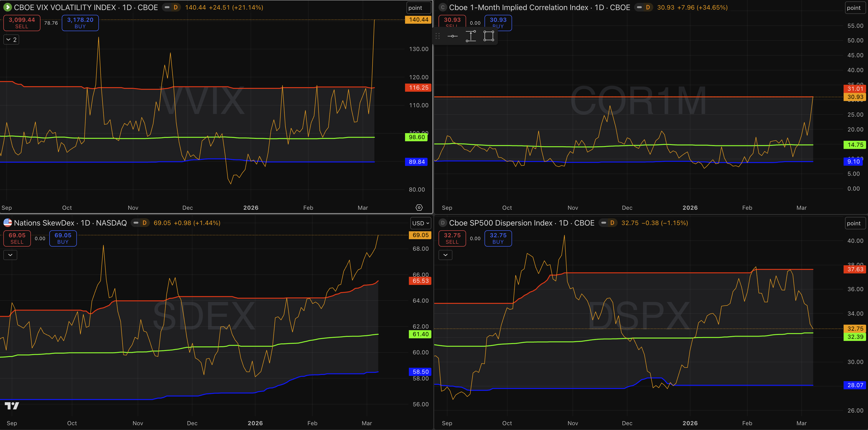The width and height of the screenshot is (868, 430).
Task: Click the 69.05 SELL button on SkewDex chart
Action: (x=17, y=238)
